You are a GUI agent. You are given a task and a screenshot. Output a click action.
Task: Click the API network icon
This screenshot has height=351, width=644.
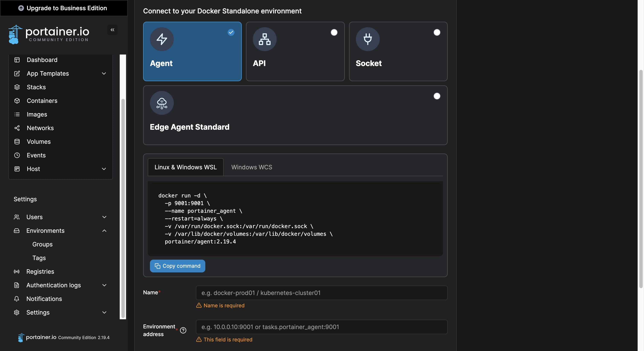click(264, 39)
